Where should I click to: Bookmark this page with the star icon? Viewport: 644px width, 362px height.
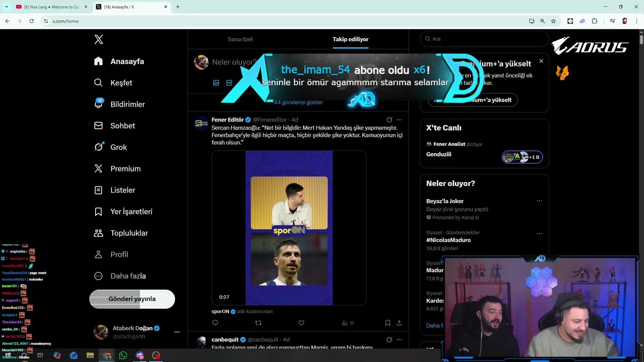pos(553,21)
